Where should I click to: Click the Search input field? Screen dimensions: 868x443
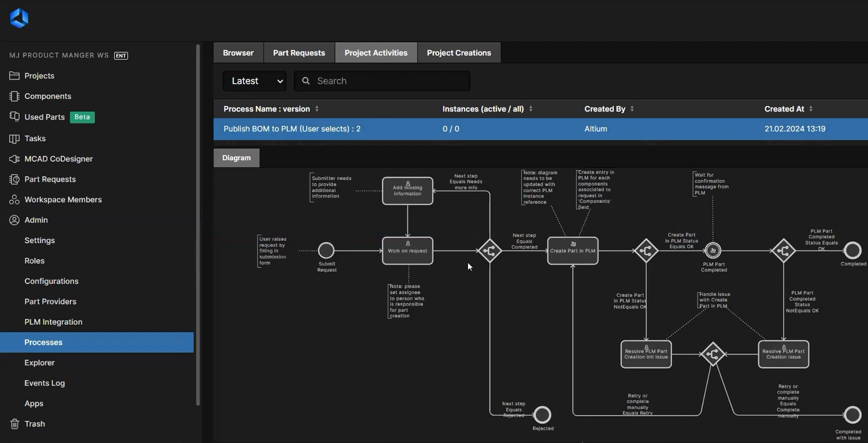pos(382,81)
